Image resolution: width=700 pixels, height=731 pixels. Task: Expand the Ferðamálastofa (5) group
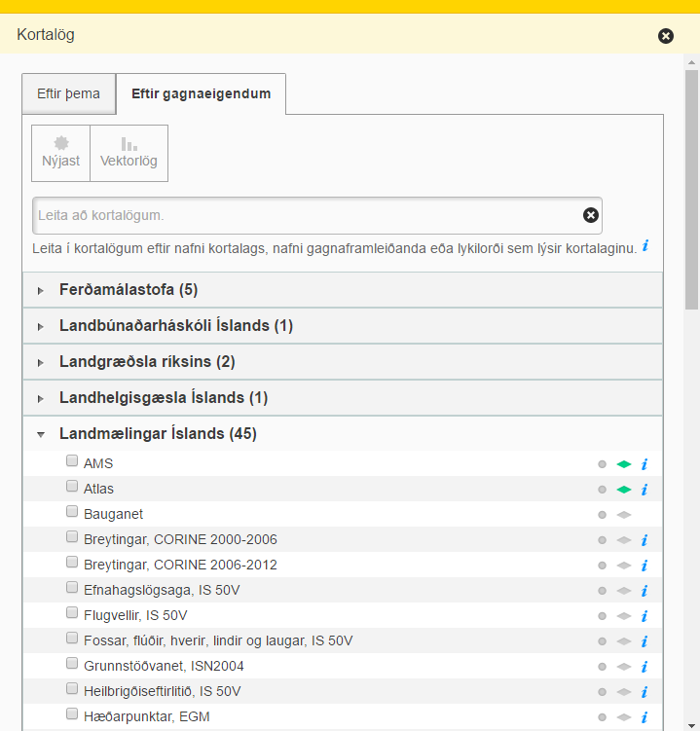(129, 289)
